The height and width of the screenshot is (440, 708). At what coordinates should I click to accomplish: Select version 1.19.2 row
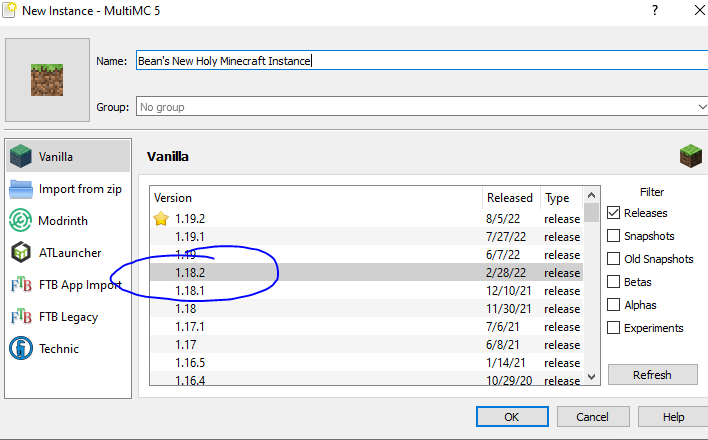click(366, 219)
